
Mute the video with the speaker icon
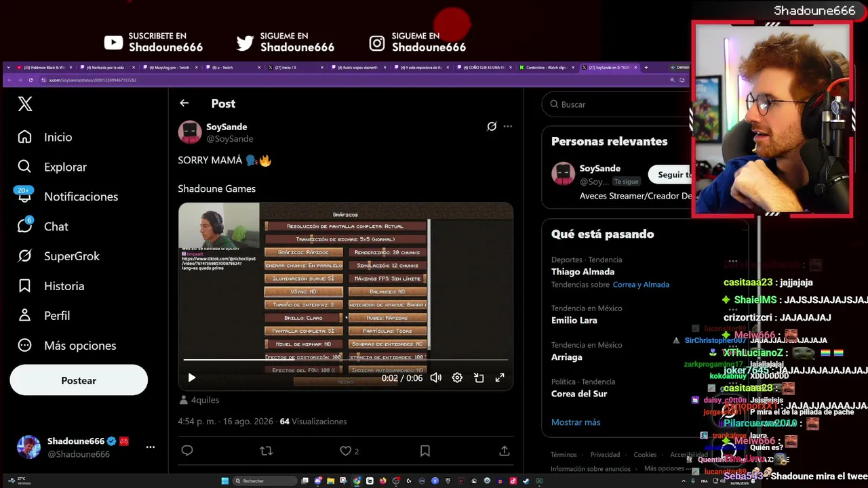[x=436, y=378]
